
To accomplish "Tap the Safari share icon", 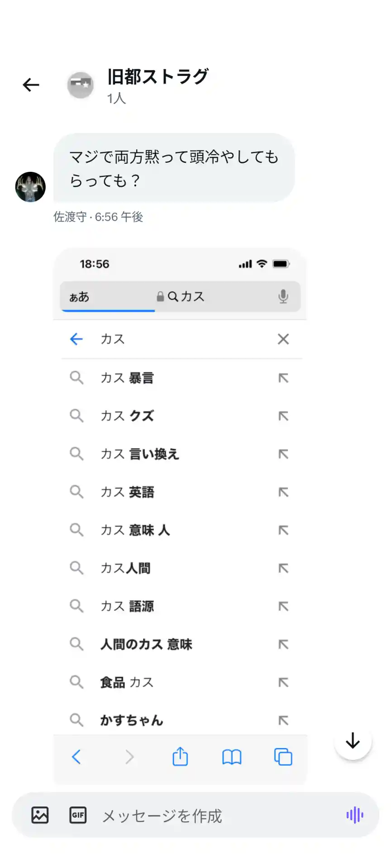I will [180, 756].
